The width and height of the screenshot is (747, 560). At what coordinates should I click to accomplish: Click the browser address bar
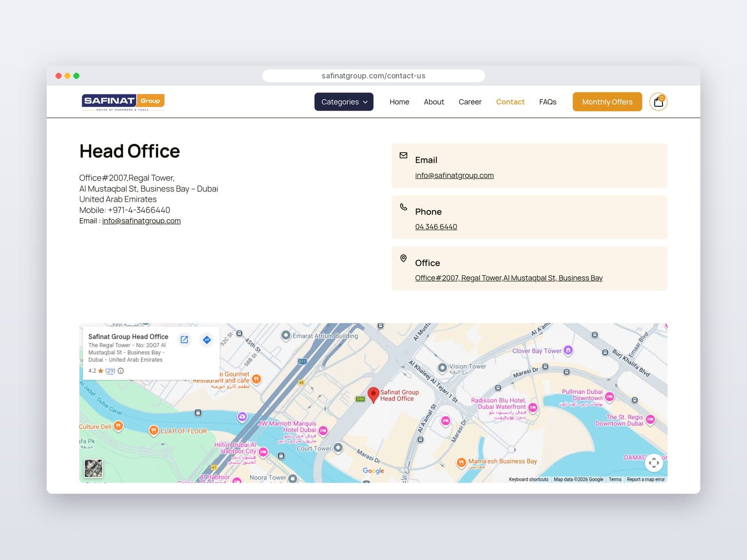tap(373, 76)
